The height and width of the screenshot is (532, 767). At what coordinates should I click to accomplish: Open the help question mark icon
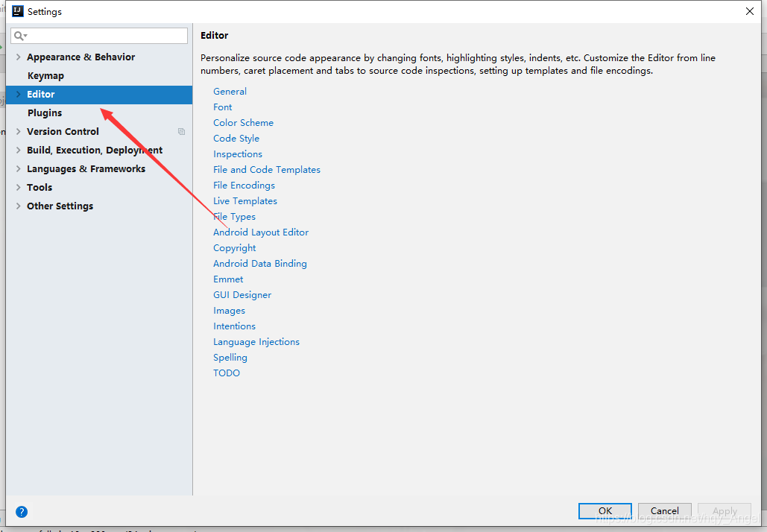22,511
